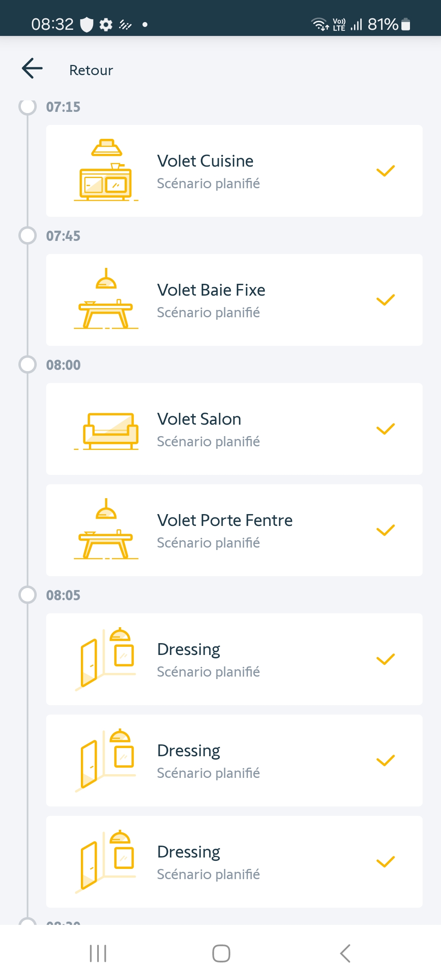Select the 07:45 timeline marker
441x980 pixels.
tap(28, 236)
